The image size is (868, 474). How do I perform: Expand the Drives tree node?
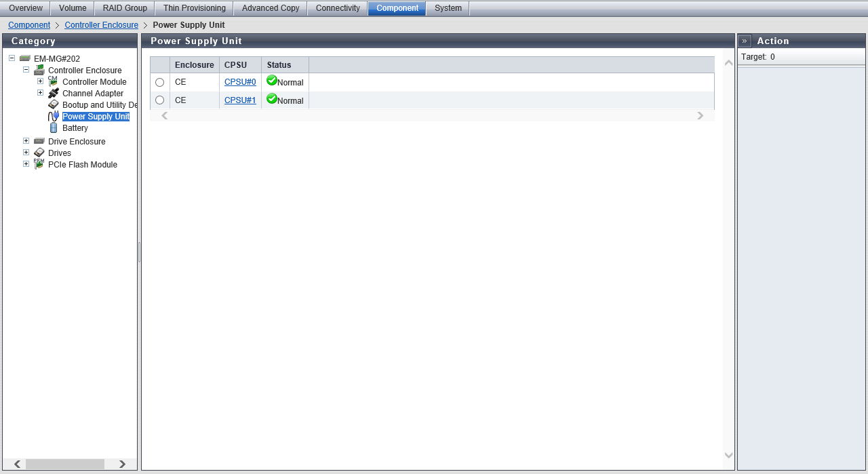coord(26,153)
